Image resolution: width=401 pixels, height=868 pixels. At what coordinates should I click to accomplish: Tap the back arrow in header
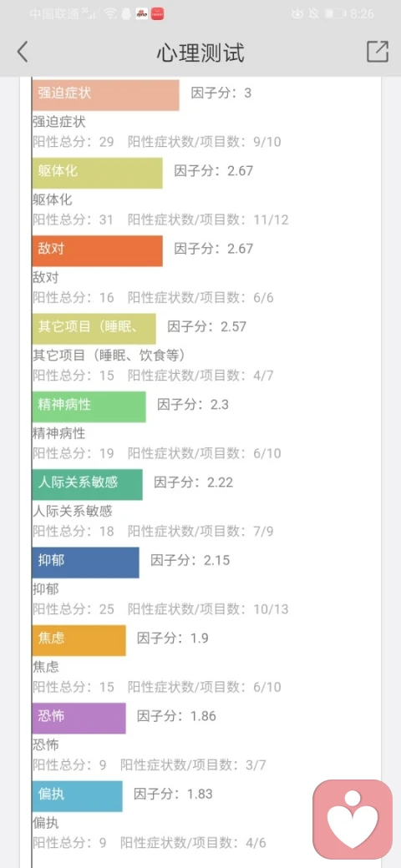pyautogui.click(x=23, y=52)
